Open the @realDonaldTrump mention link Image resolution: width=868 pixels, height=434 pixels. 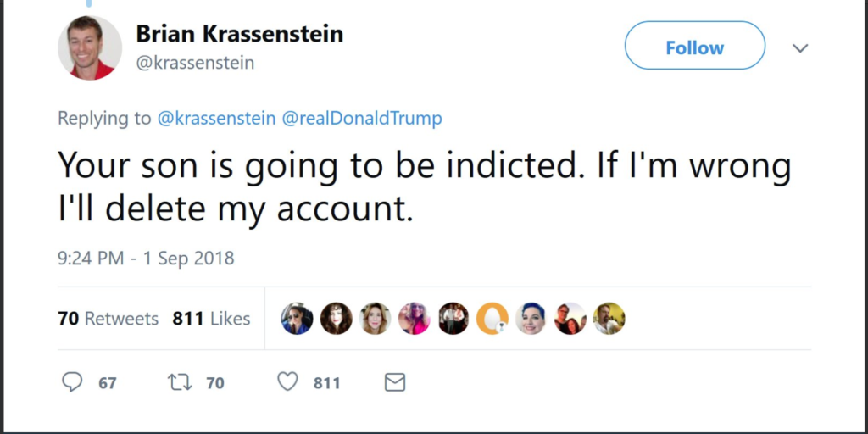(x=362, y=119)
